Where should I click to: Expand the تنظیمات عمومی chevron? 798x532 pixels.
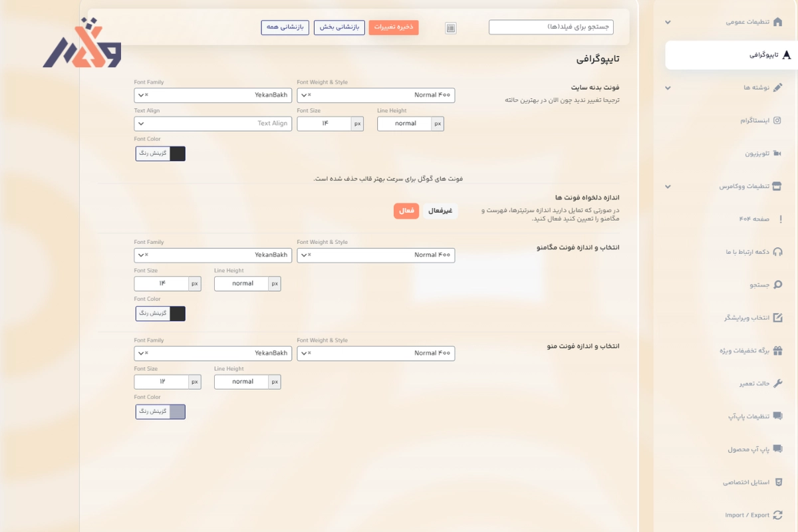click(x=668, y=22)
